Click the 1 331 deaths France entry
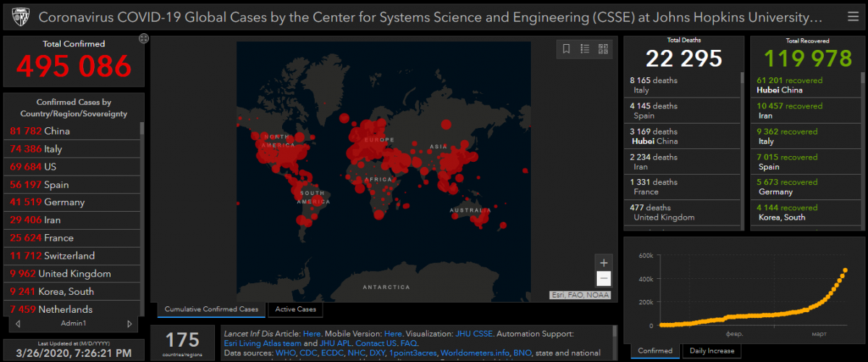 [681, 186]
